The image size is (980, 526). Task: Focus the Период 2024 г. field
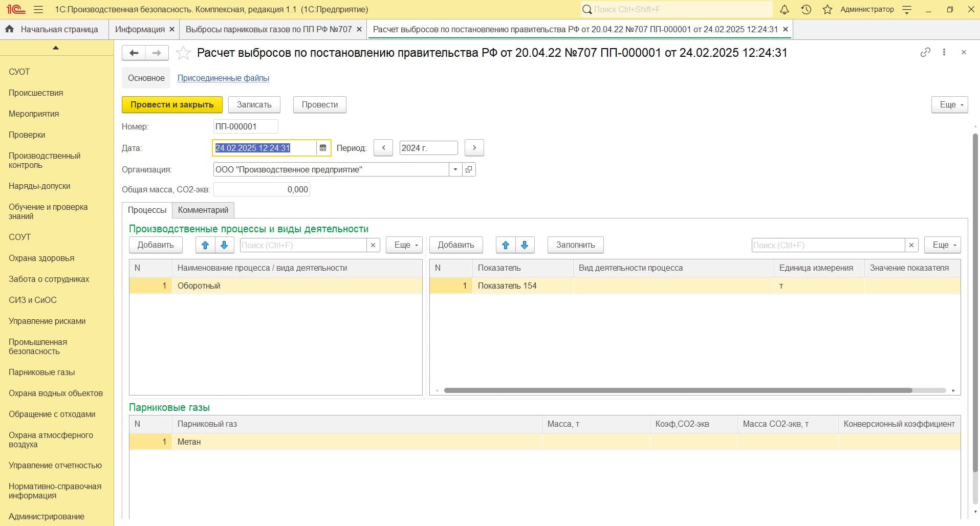[x=428, y=148]
